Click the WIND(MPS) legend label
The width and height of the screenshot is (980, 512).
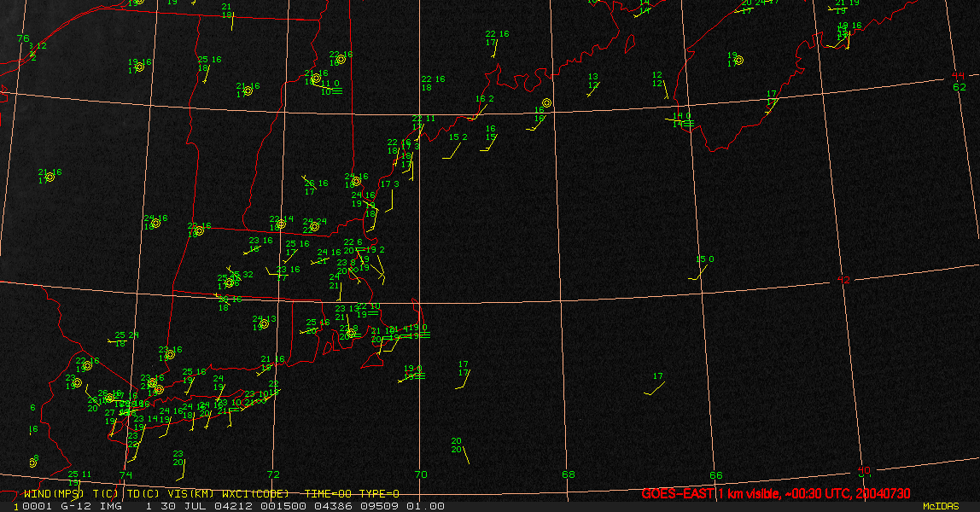pyautogui.click(x=54, y=494)
